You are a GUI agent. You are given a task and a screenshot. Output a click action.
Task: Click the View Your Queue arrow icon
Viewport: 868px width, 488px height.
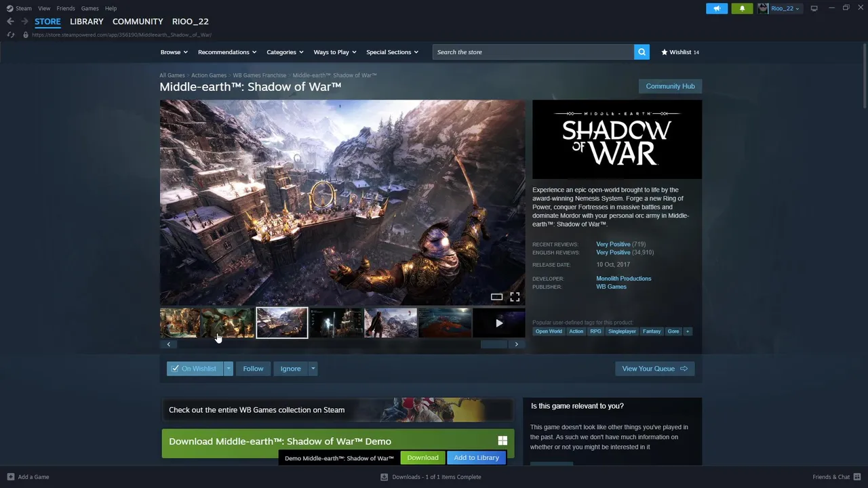[x=684, y=369]
